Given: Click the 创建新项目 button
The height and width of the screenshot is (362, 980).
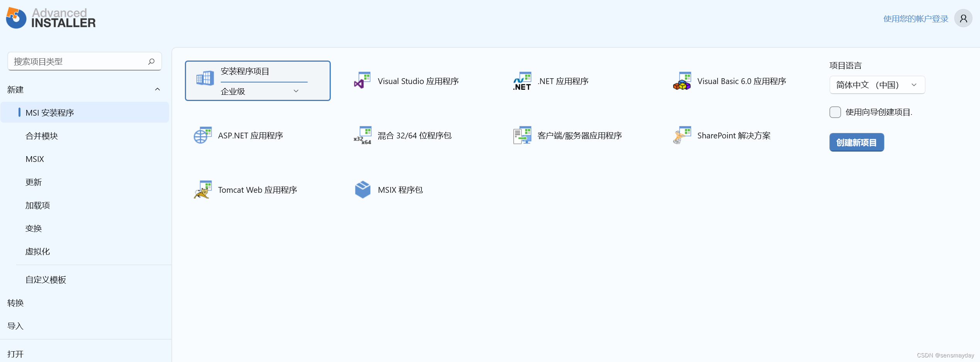Looking at the screenshot, I should pos(856,142).
